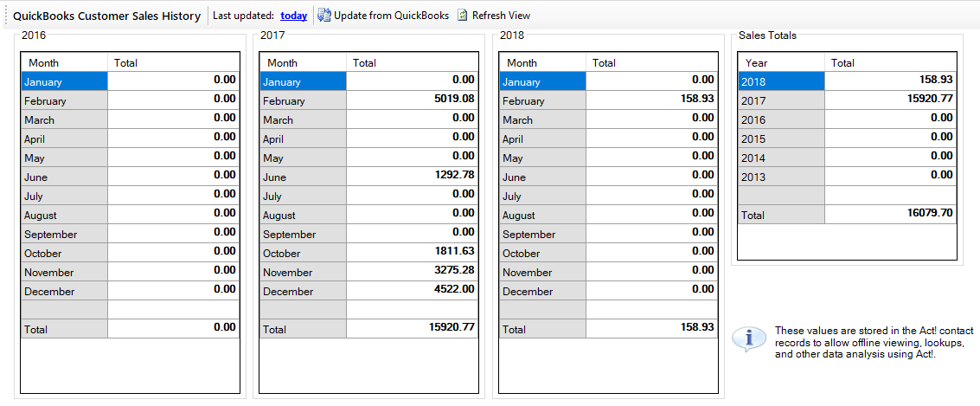980x406 pixels.
Task: Click the 'Refresh View' label
Action: (x=502, y=16)
